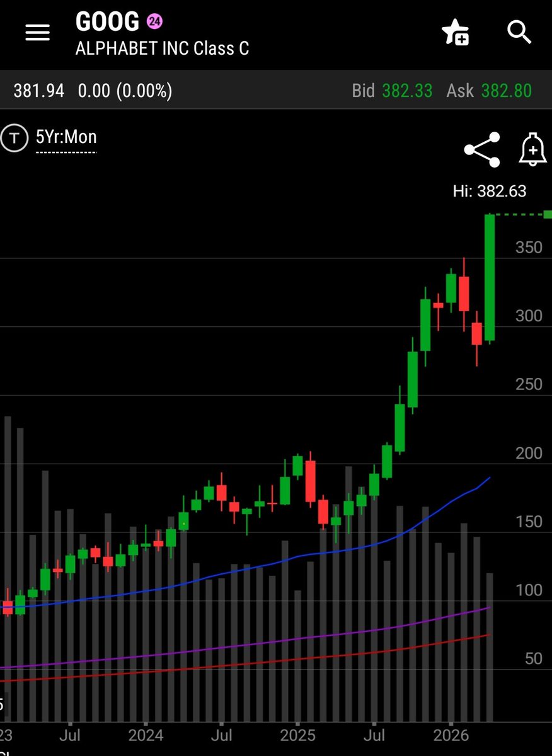Tap the last price 381.94
This screenshot has height=756, width=552.
[x=39, y=91]
